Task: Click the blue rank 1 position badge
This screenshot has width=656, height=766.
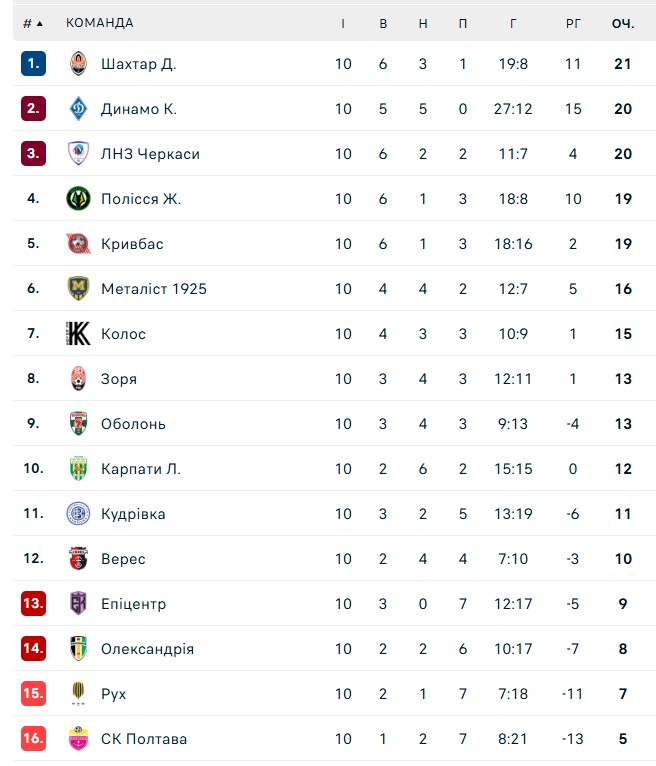Action: click(33, 64)
